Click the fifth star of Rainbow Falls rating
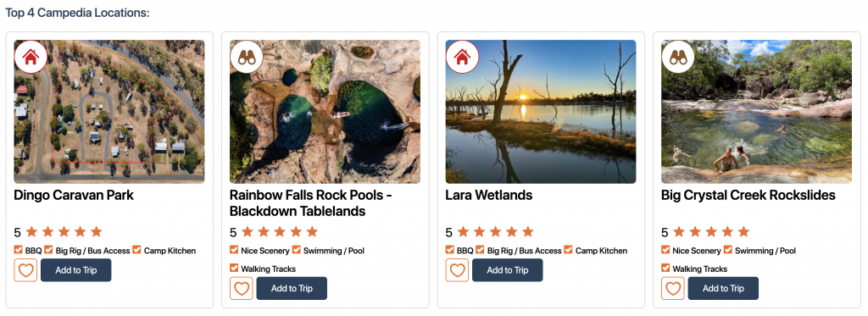Screen dimensions: 868x316 (312, 231)
